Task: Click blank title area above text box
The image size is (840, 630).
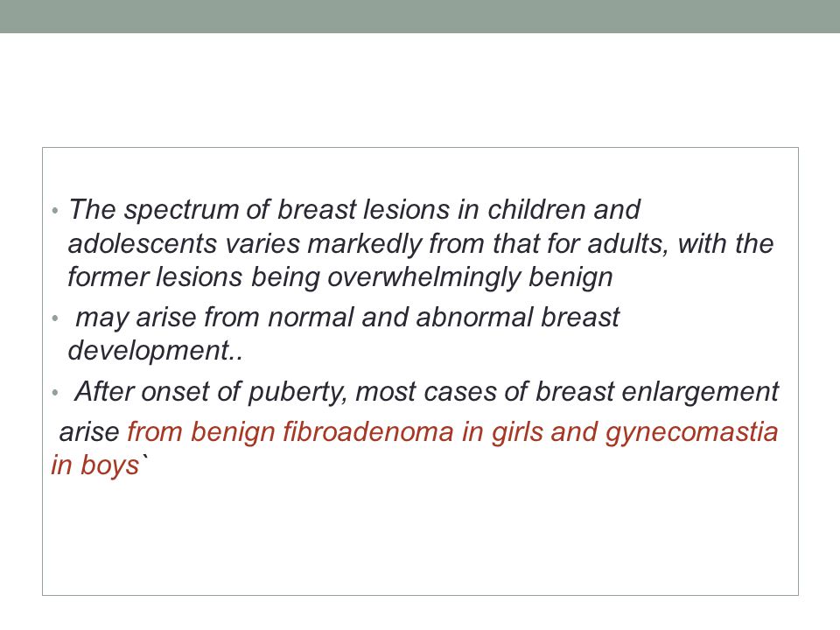Action: (x=420, y=90)
